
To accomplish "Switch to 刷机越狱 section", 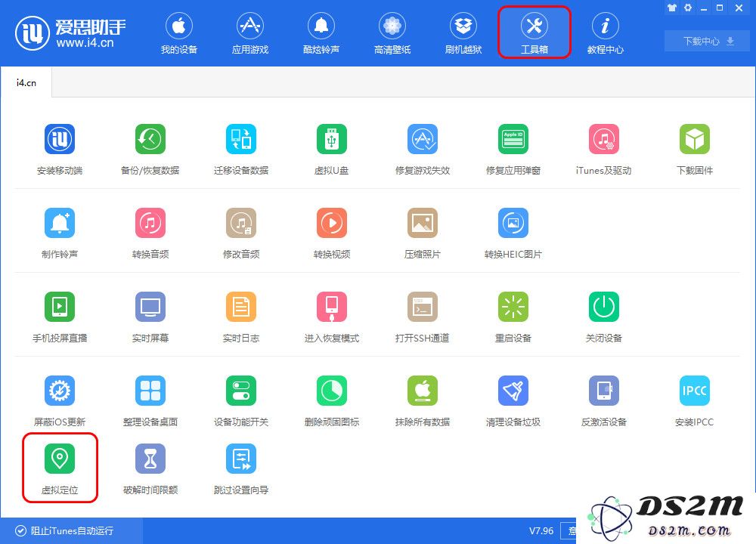I will [x=463, y=32].
